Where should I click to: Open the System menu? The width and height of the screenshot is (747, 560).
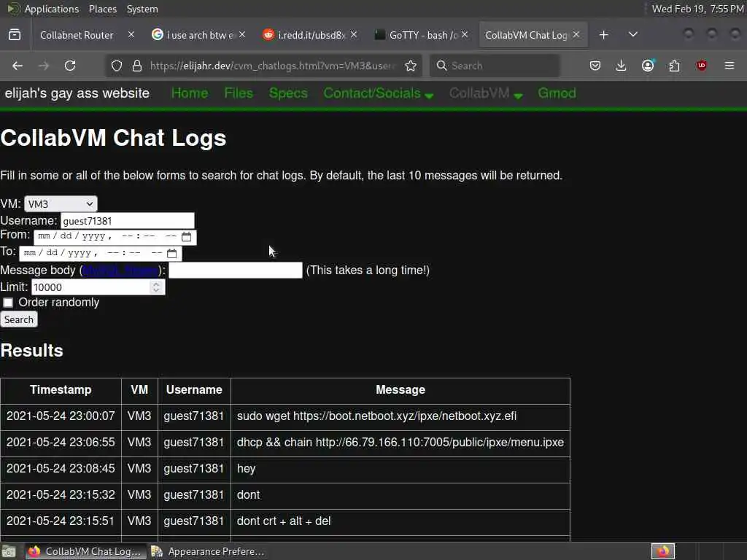coord(142,9)
